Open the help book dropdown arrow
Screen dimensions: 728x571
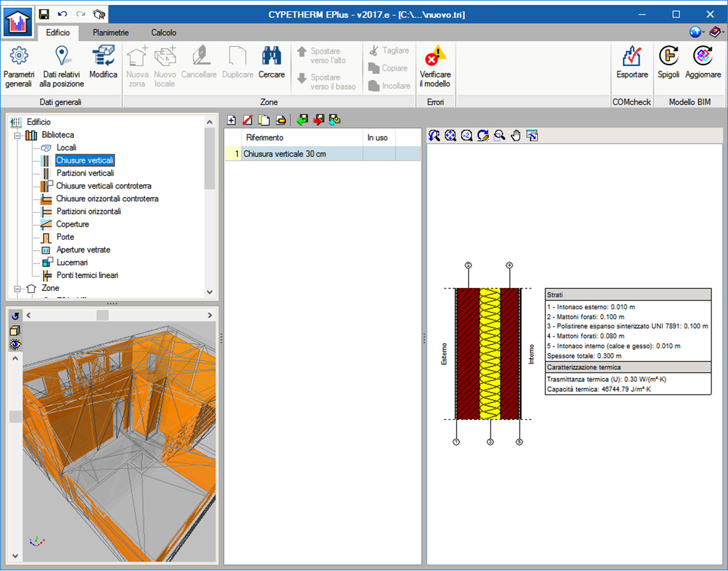click(723, 32)
